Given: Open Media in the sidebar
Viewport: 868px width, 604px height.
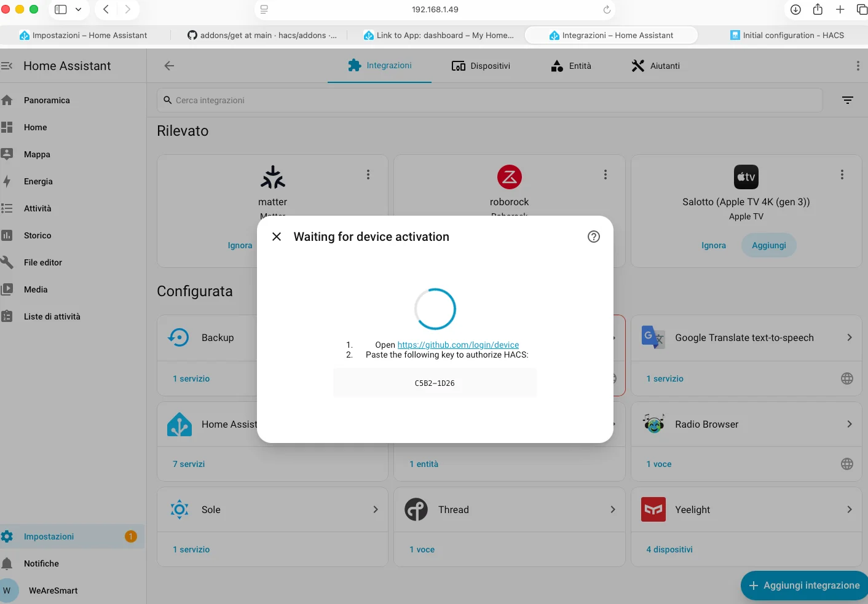Looking at the screenshot, I should coord(72,289).
